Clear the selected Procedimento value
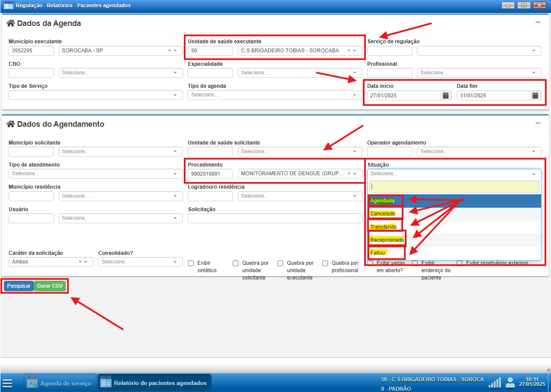Screen dimensions: 551x392 coord(349,174)
